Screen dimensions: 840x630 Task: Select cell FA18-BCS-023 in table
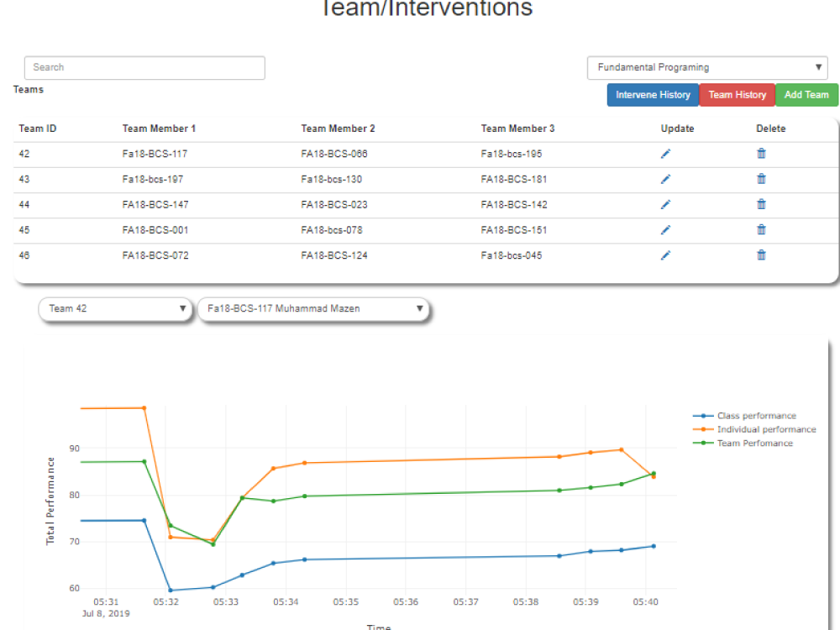(334, 205)
